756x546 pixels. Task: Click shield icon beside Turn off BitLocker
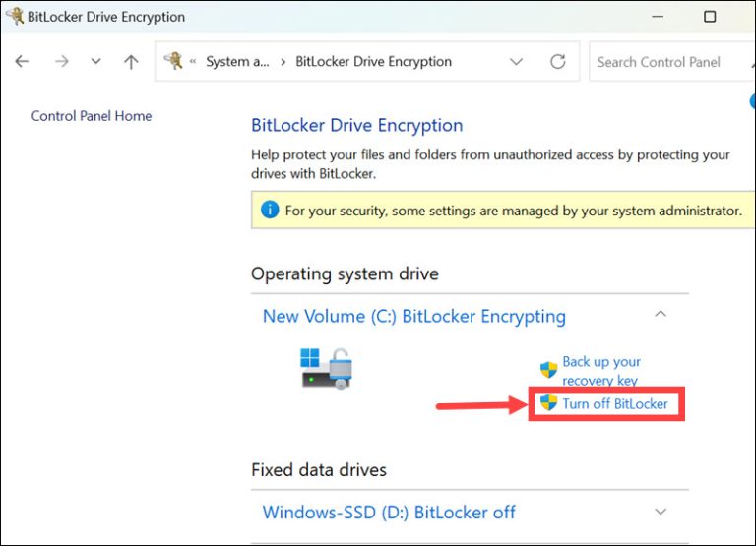(548, 402)
